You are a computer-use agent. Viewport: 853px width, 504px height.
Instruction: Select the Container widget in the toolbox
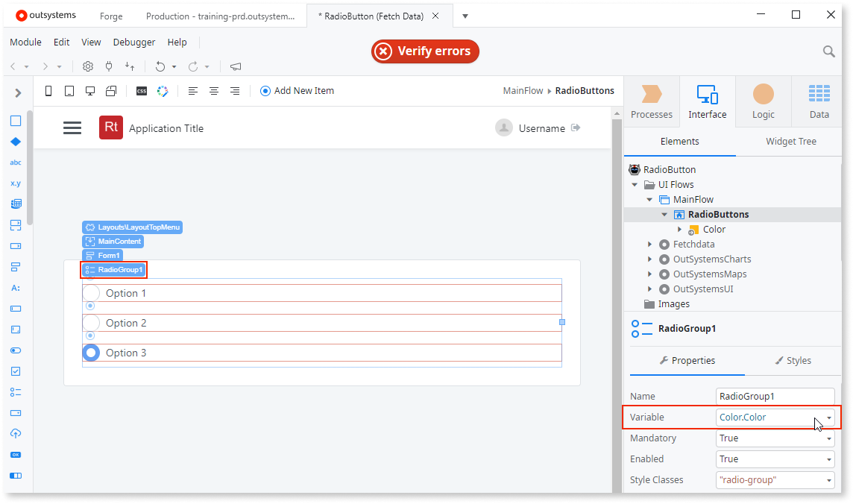(x=16, y=121)
